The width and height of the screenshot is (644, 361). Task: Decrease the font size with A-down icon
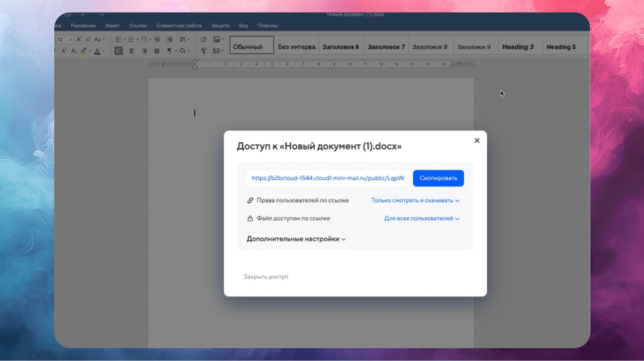click(x=89, y=39)
